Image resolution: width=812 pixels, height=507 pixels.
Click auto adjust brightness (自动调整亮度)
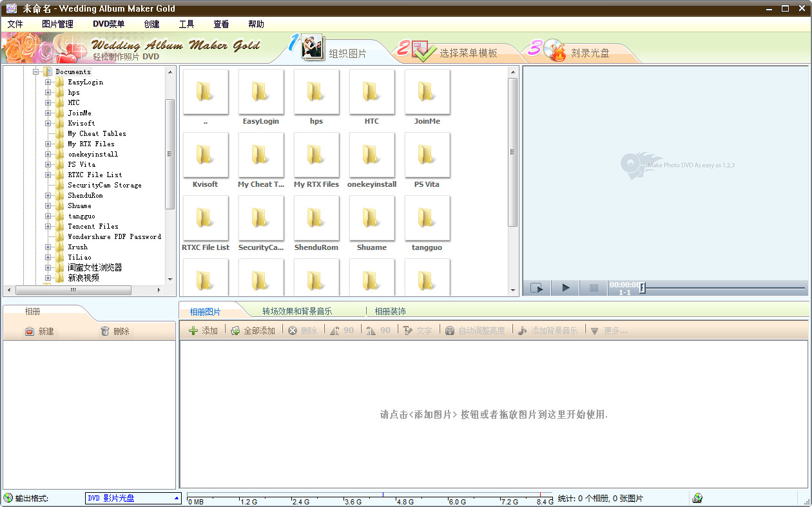coord(475,330)
